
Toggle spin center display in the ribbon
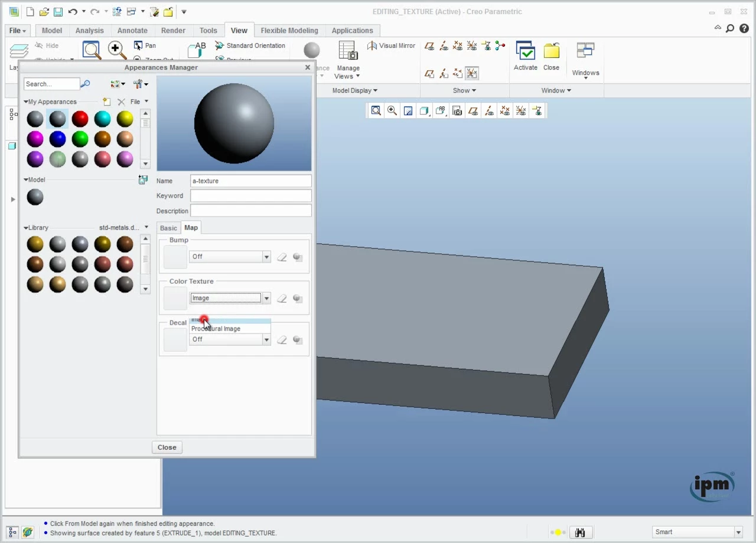pyautogui.click(x=500, y=46)
